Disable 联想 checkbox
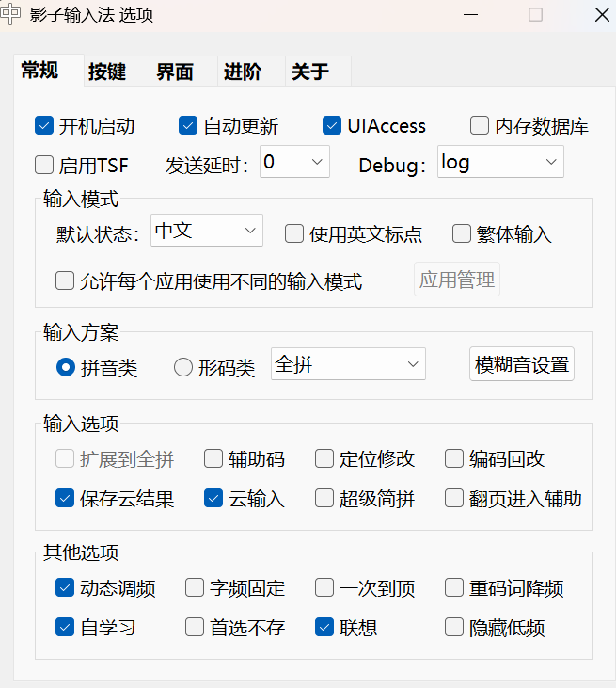Image resolution: width=616 pixels, height=688 pixels. pos(324,627)
